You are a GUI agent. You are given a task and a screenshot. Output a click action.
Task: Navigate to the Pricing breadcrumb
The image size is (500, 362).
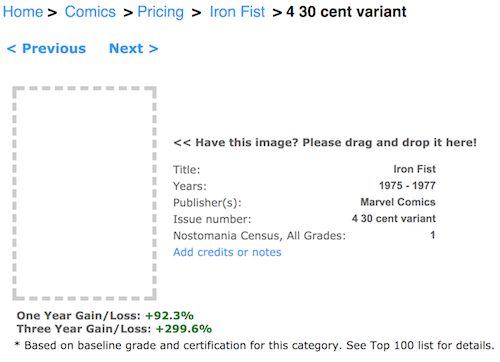point(161,12)
